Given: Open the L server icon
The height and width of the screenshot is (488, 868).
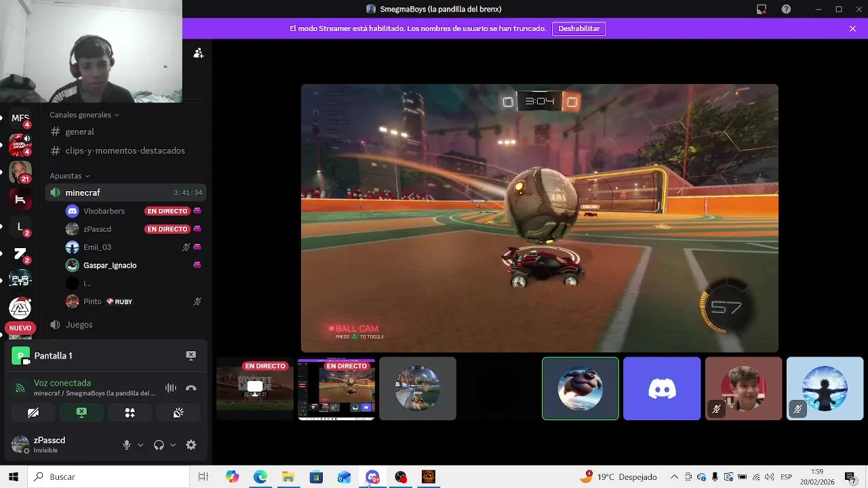Looking at the screenshot, I should [x=20, y=226].
